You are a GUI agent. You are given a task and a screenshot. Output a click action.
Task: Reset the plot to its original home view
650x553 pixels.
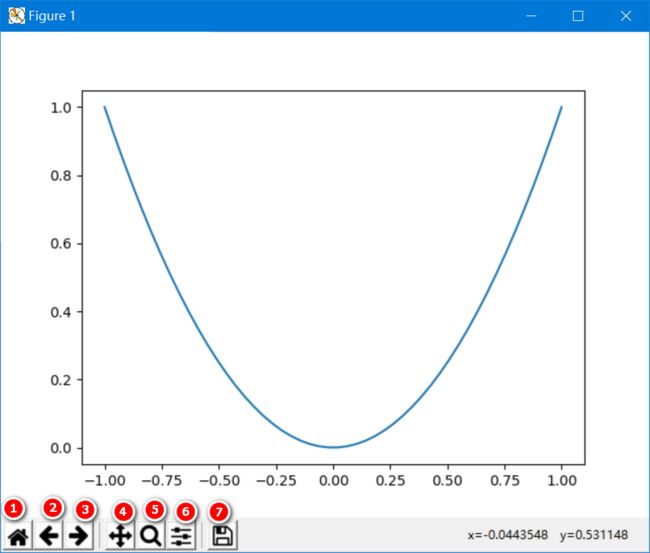pyautogui.click(x=18, y=537)
